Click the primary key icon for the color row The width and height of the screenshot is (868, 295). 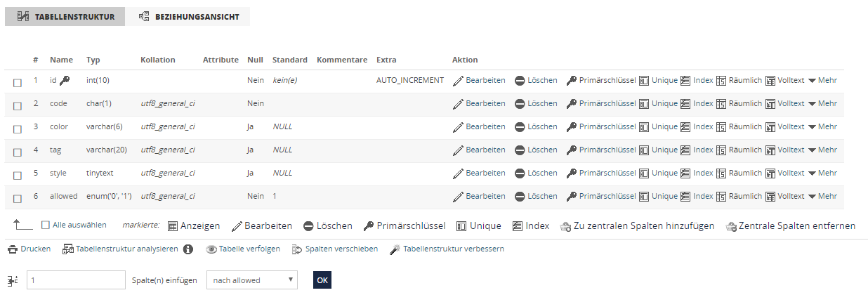point(572,127)
